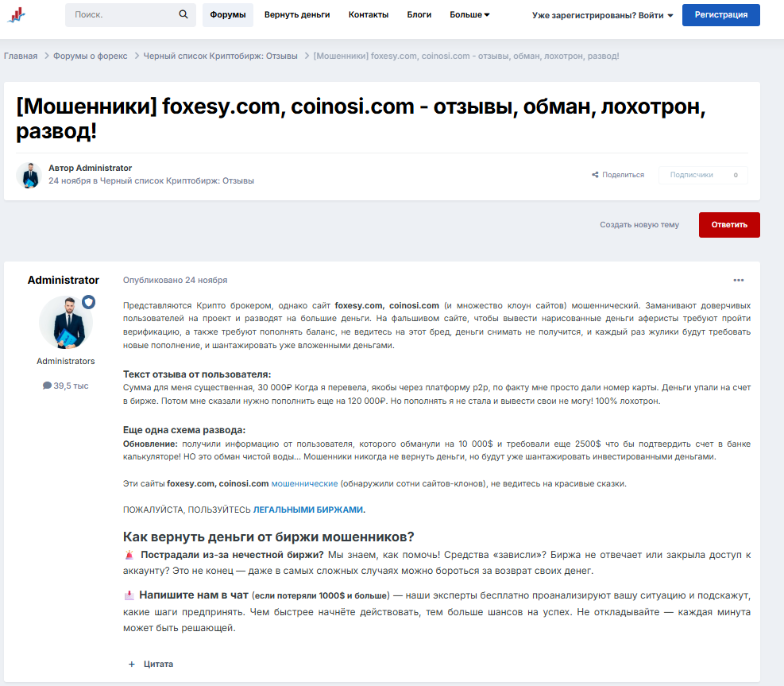The image size is (784, 686).
Task: Select the Форумы navigation tab
Action: [x=228, y=14]
